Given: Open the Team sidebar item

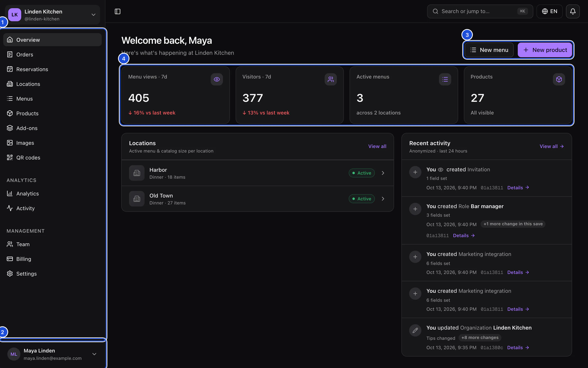Looking at the screenshot, I should pos(52,244).
